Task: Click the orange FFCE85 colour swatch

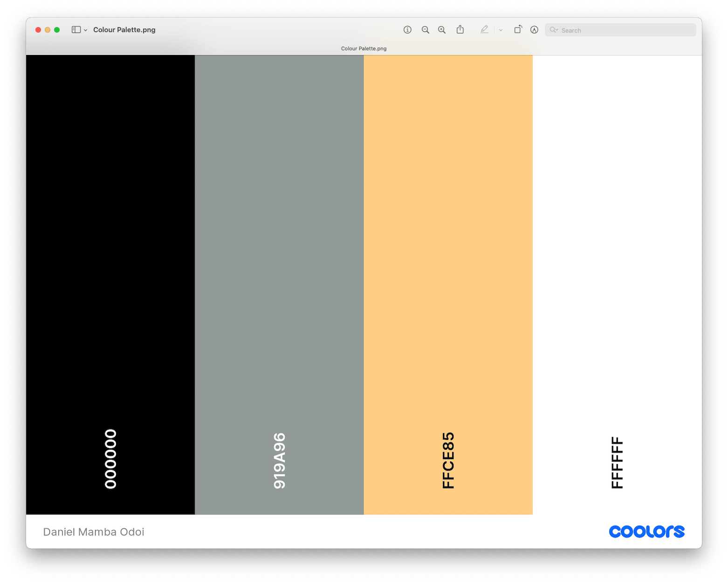Action: click(448, 285)
